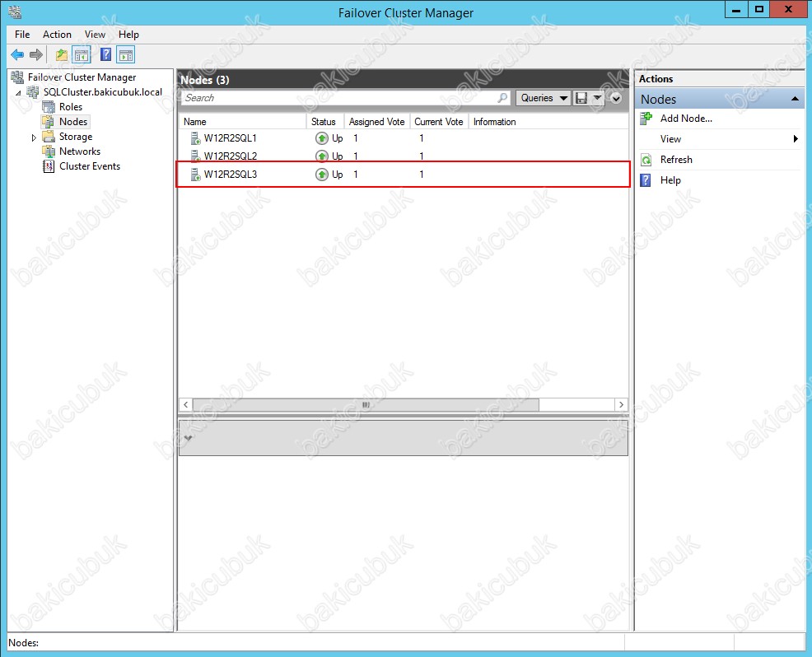
Task: Select Storage in the tree
Action: pyautogui.click(x=76, y=137)
